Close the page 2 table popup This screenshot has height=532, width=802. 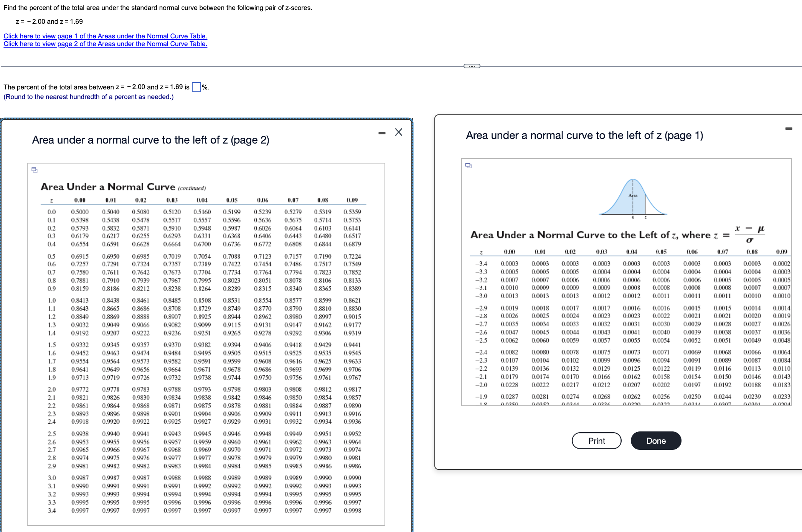point(399,132)
